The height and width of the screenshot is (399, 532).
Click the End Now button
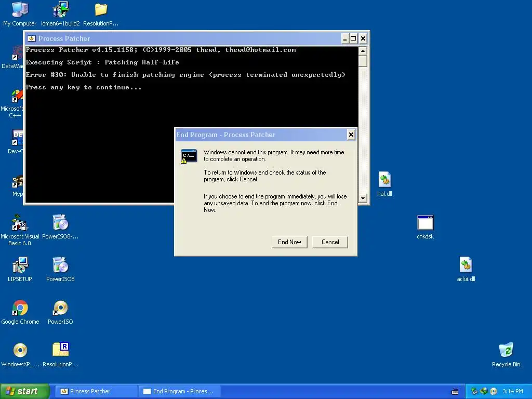click(289, 242)
